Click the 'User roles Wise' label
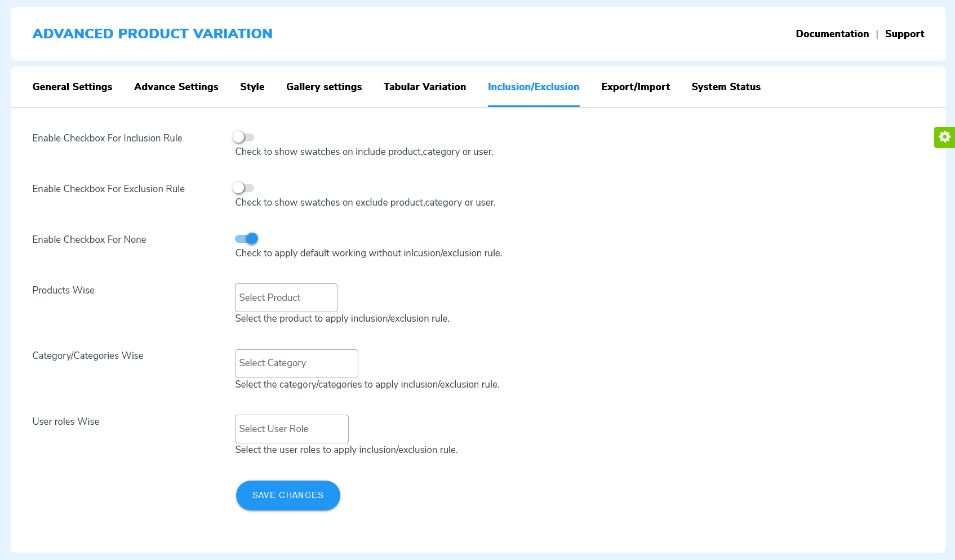This screenshot has height=560, width=955. click(66, 421)
